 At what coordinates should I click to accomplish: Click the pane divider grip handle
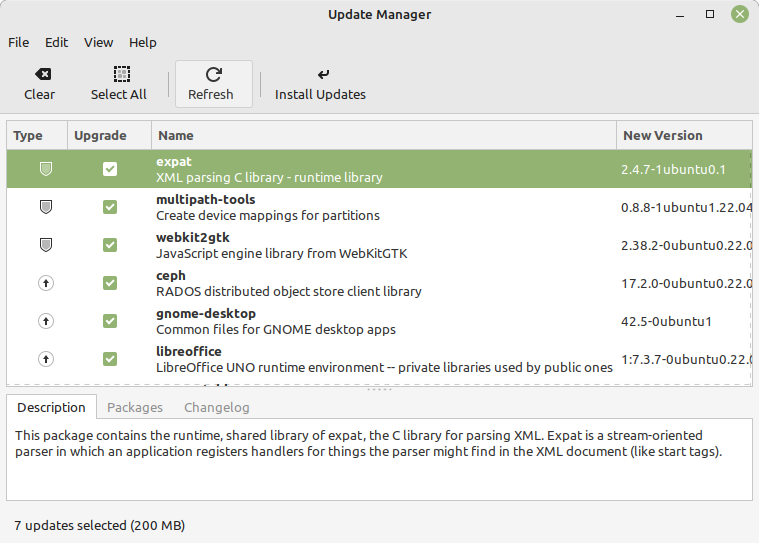click(x=380, y=390)
